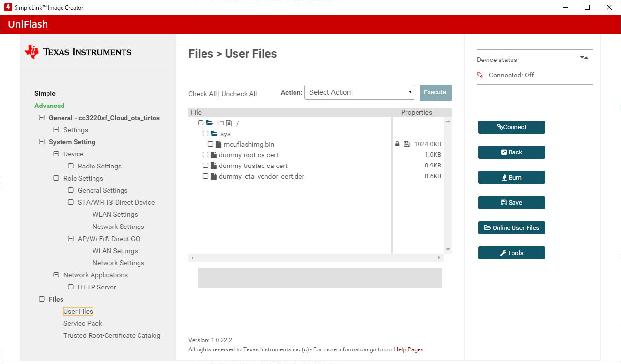This screenshot has height=364, width=621.
Task: Click the Uncheck All link
Action: [239, 94]
